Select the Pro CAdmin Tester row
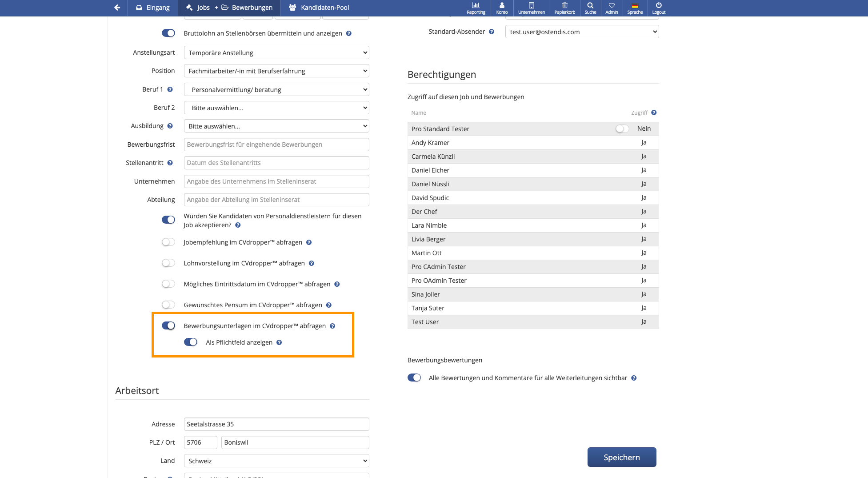This screenshot has height=478, width=868. [x=533, y=267]
